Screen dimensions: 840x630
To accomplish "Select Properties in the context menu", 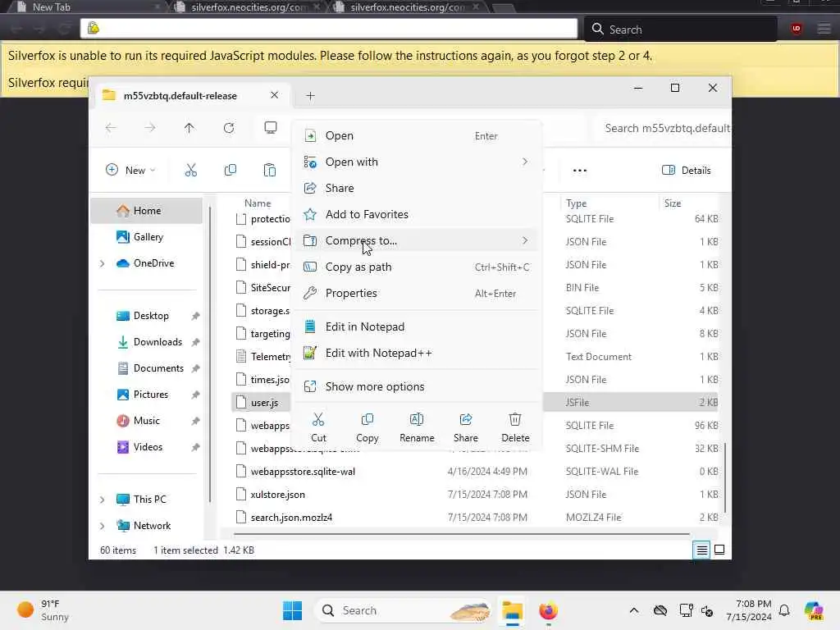I will (x=417, y=293).
